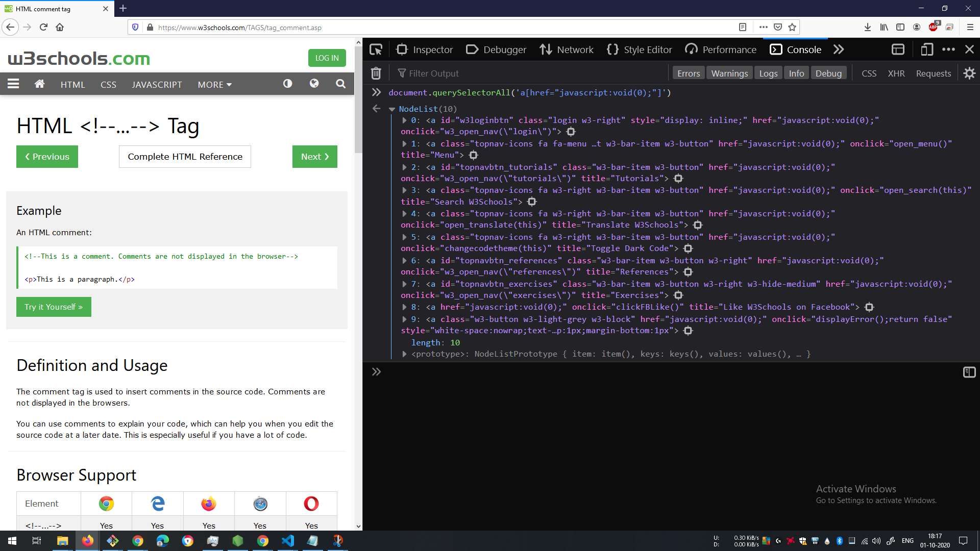
Task: Open W3Schools search magnifier icon
Action: [x=341, y=84]
